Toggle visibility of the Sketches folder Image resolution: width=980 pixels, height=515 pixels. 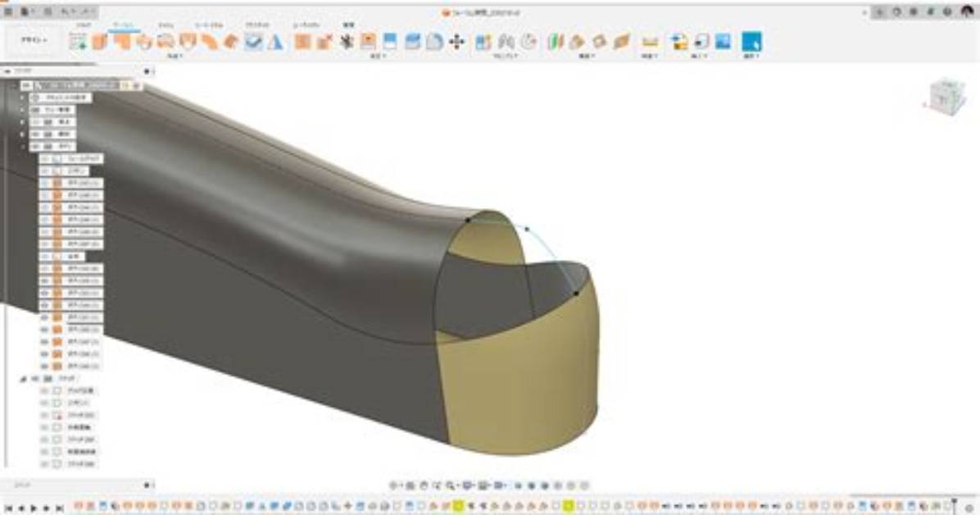35,379
